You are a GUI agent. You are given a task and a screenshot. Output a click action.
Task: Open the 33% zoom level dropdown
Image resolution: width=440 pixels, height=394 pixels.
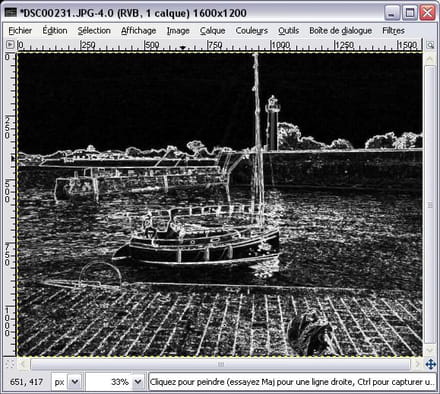(137, 381)
